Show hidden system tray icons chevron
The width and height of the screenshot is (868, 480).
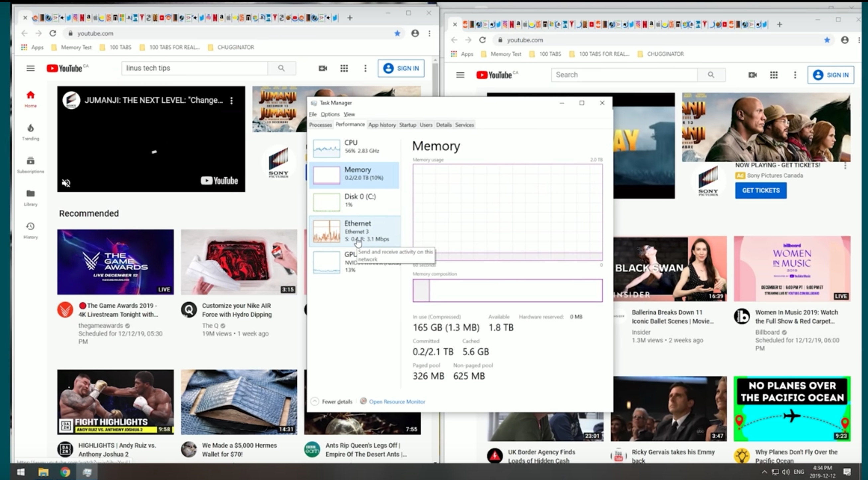click(x=764, y=472)
